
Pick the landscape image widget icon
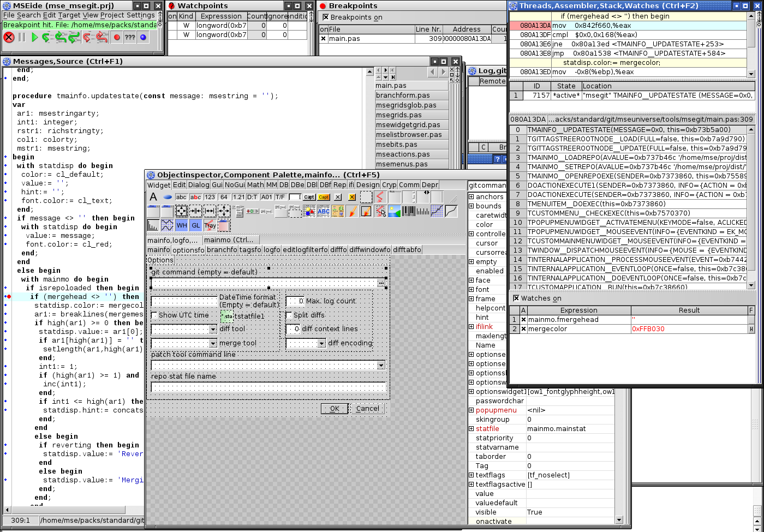pyautogui.click(x=395, y=211)
